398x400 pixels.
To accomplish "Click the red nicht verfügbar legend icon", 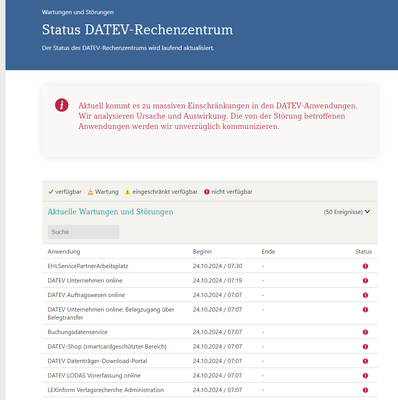I will 207,192.
